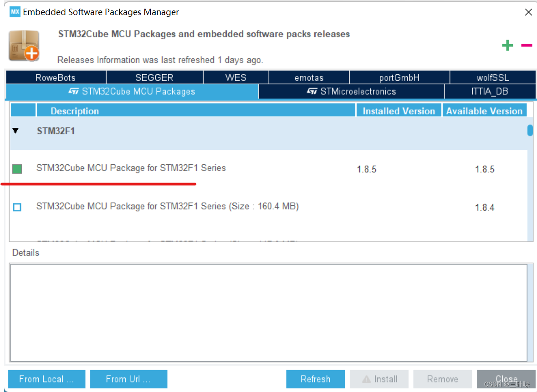
Task: Select the emotas tab
Action: pyautogui.click(x=309, y=77)
